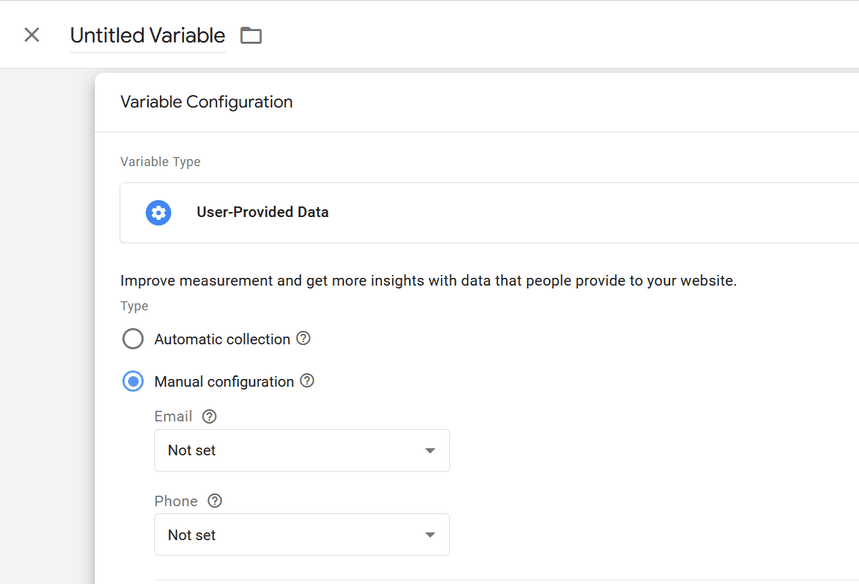Click the Variable Type label
The height and width of the screenshot is (584, 859).
click(160, 162)
